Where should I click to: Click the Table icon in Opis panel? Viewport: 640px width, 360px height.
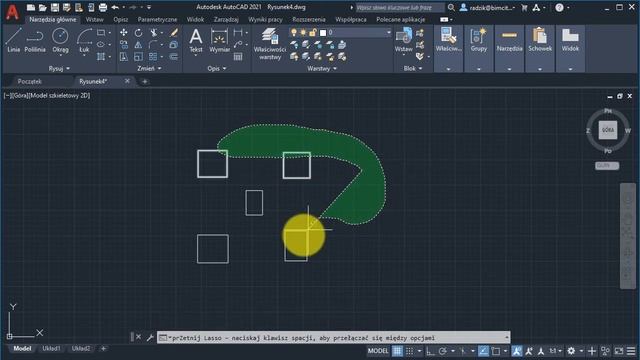[x=238, y=57]
